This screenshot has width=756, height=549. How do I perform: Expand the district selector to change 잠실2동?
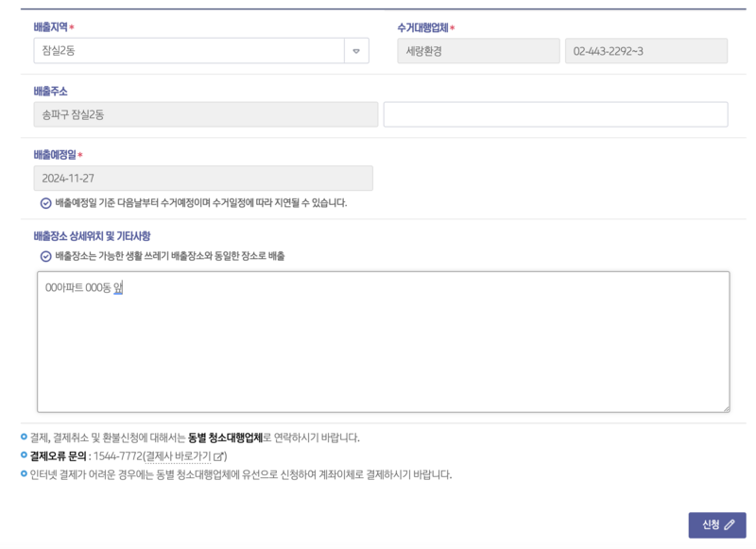[x=355, y=50]
